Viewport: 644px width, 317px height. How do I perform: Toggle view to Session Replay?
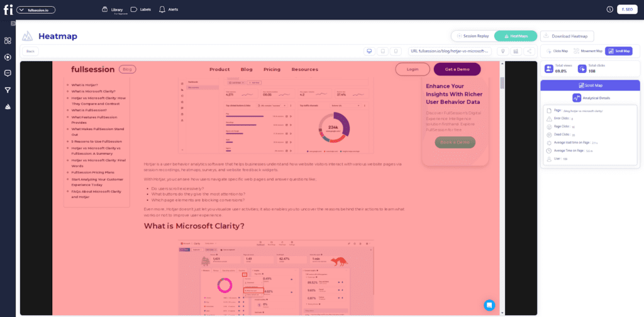[473, 36]
